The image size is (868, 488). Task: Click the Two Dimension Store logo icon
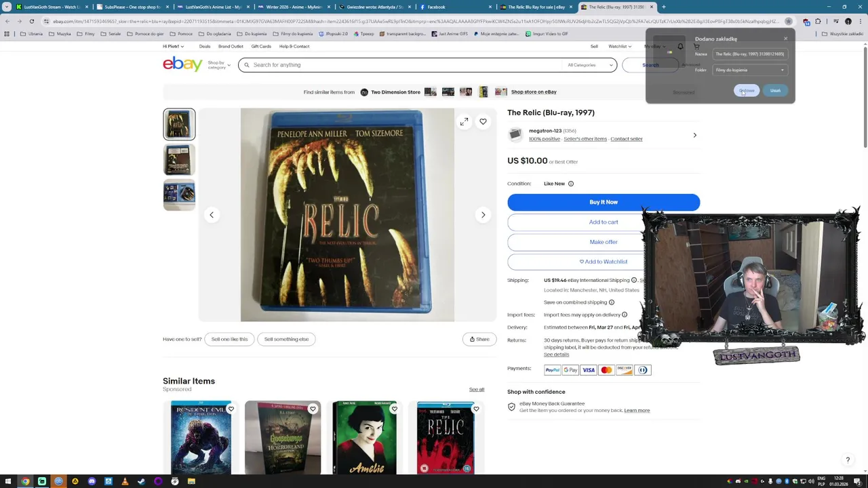(x=364, y=92)
